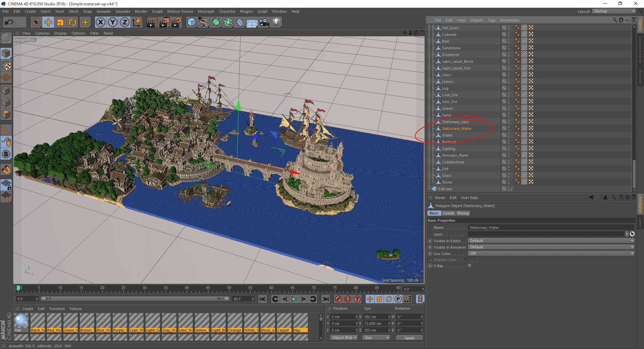Screen dimensions: 644x349
Task: Switch to Model mode
Action: (x=6, y=54)
